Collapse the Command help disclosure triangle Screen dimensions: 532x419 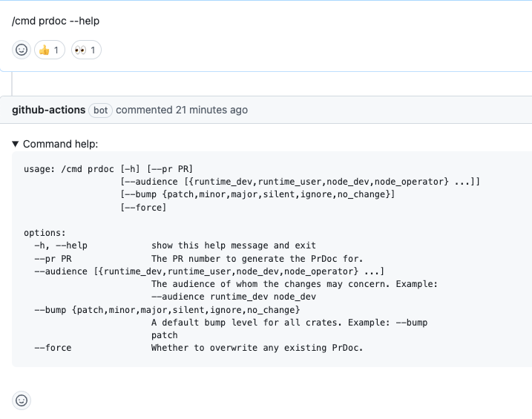coord(16,144)
